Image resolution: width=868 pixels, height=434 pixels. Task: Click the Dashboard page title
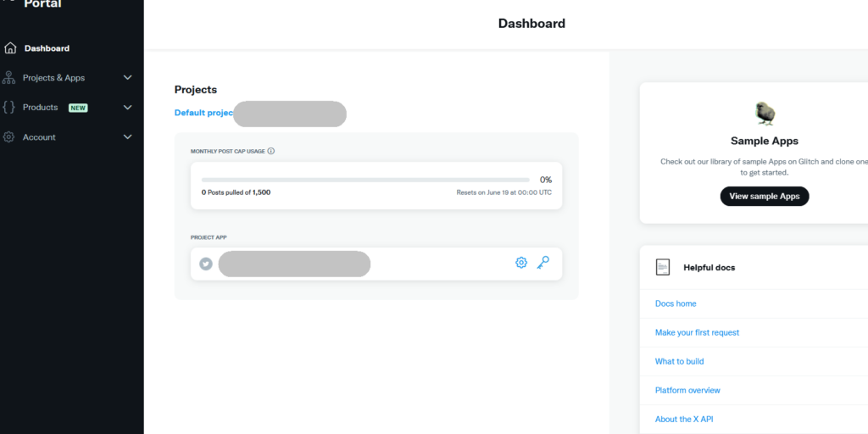click(531, 23)
